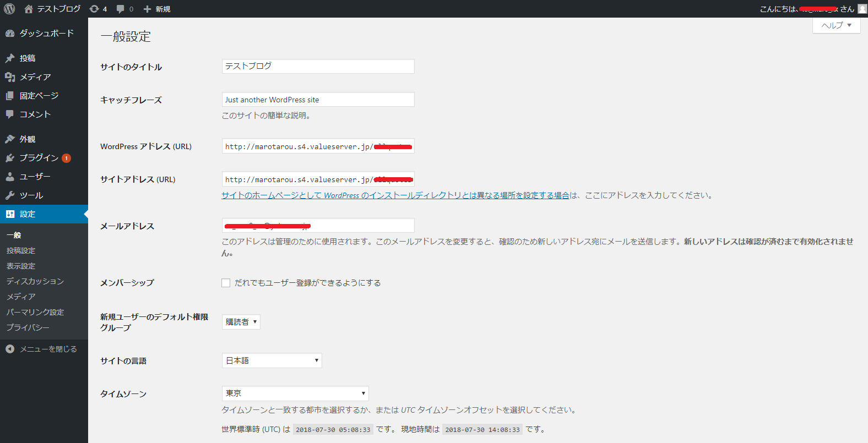Viewport: 868px width, 443px height.
Task: Open the 東京 timezone dropdown
Action: coord(295,393)
